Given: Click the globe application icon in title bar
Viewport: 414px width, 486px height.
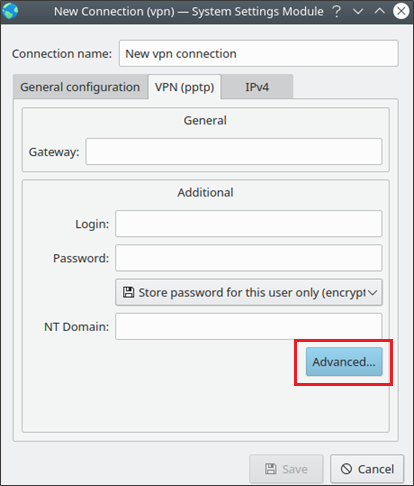Looking at the screenshot, I should 10,11.
